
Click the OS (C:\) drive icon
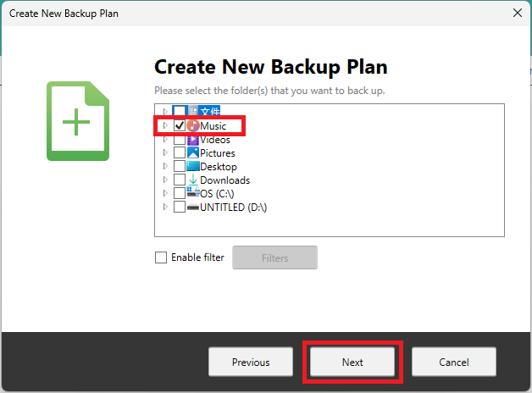pyautogui.click(x=193, y=194)
